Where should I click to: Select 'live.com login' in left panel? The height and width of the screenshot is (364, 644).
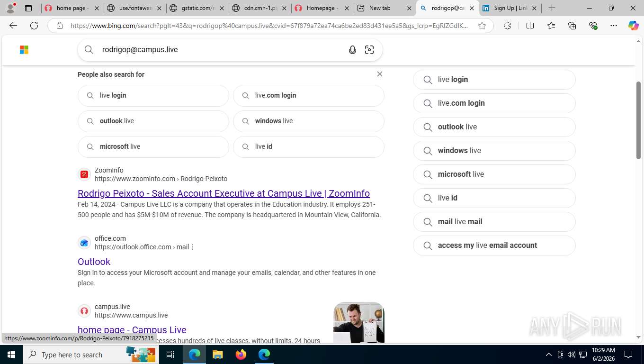(x=309, y=95)
